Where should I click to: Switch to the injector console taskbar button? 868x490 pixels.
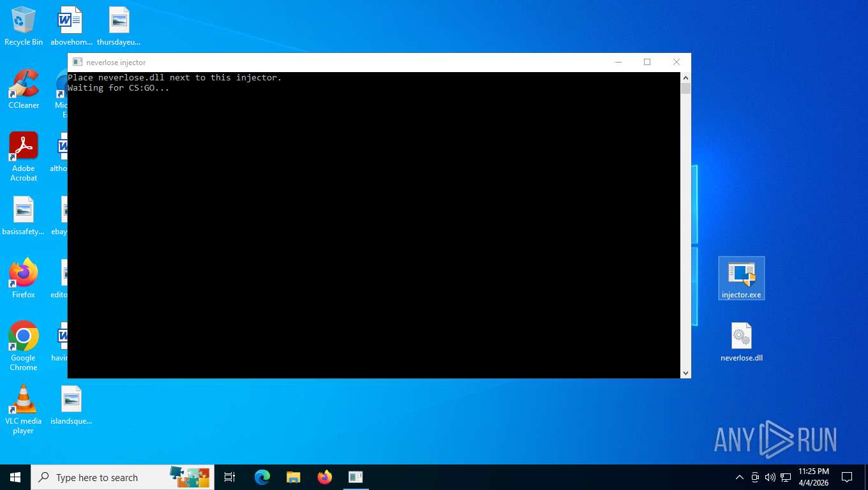(355, 477)
